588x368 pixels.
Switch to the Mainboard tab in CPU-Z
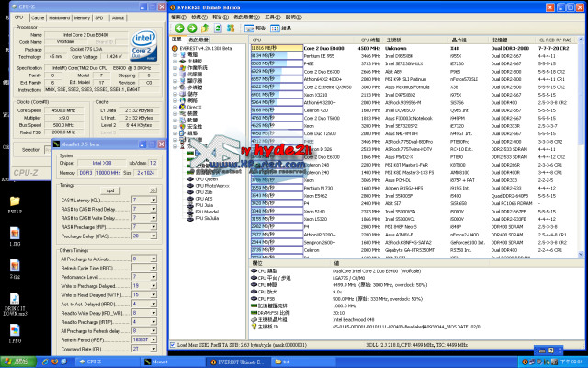point(59,18)
